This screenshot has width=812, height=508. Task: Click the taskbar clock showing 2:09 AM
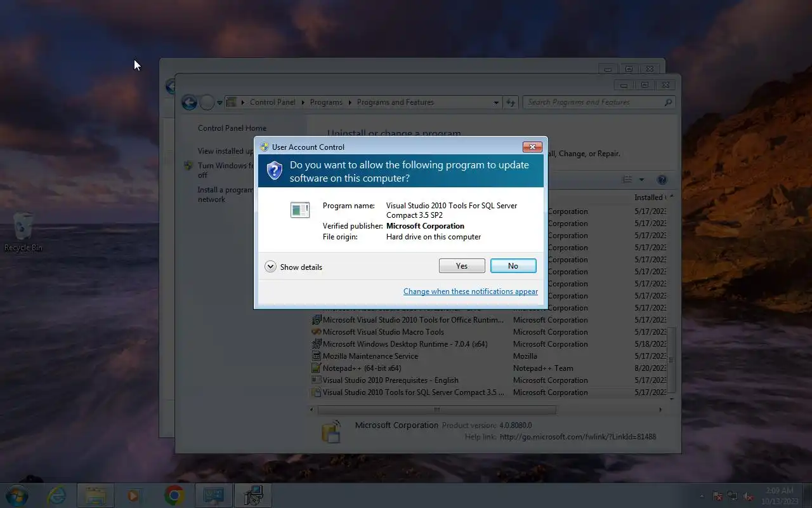(x=778, y=495)
